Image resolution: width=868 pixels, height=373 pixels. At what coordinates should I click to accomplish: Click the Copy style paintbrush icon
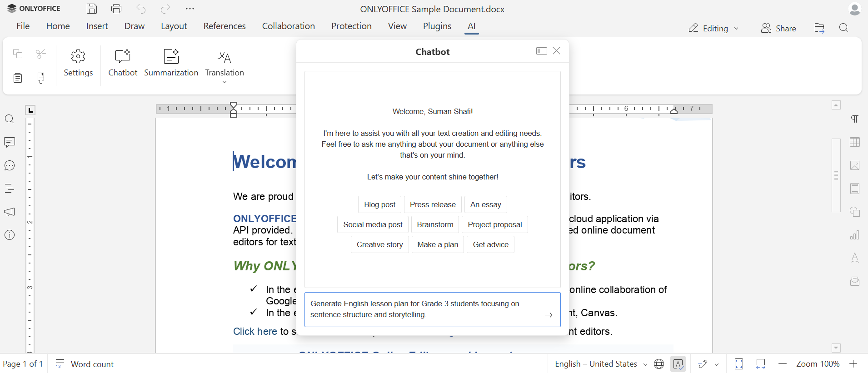tap(41, 78)
